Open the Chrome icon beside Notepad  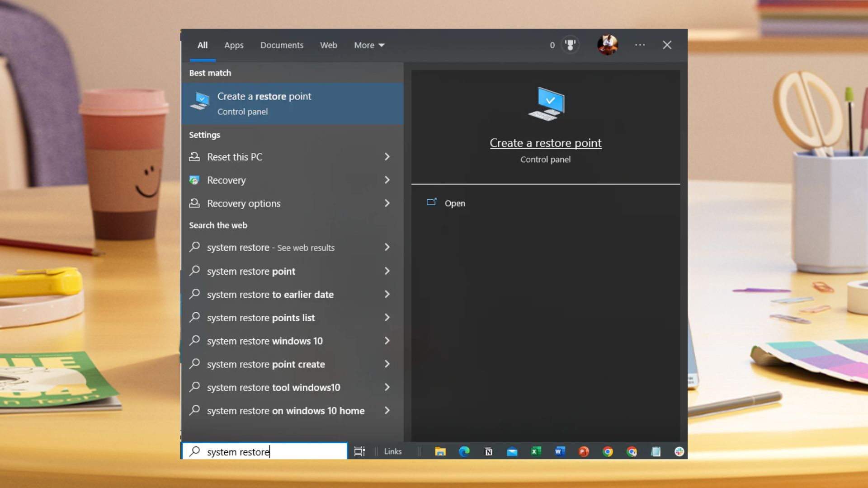pos(632,451)
